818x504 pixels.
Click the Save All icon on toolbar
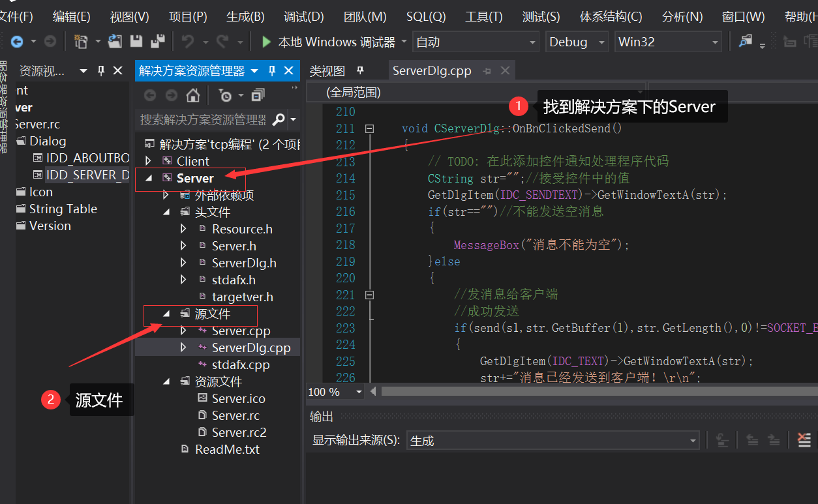(157, 41)
